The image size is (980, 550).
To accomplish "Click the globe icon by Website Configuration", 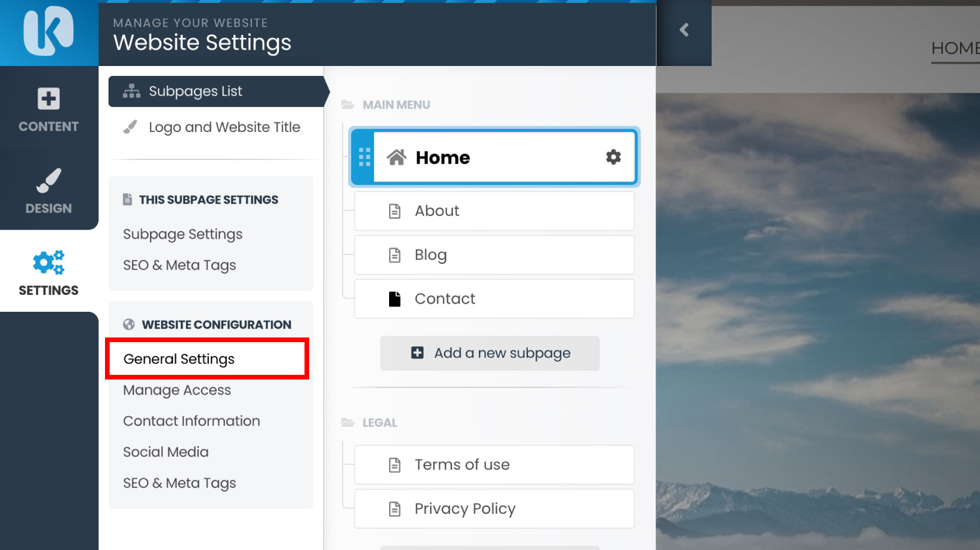I will click(129, 325).
